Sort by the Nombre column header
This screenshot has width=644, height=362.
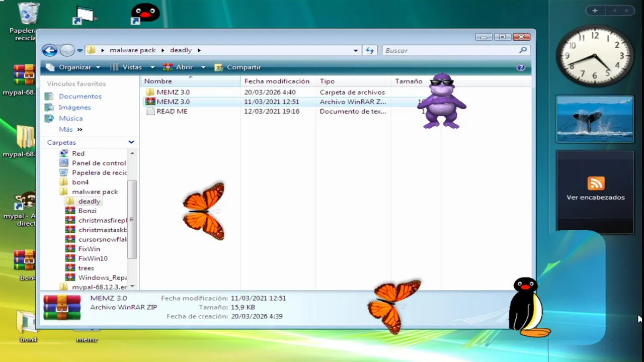click(x=190, y=81)
